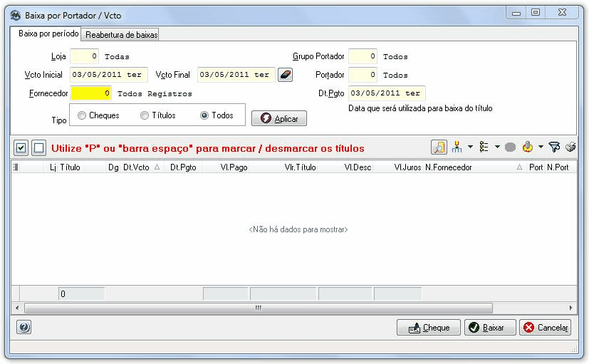Click the gray octagon stop icon

tap(510, 147)
